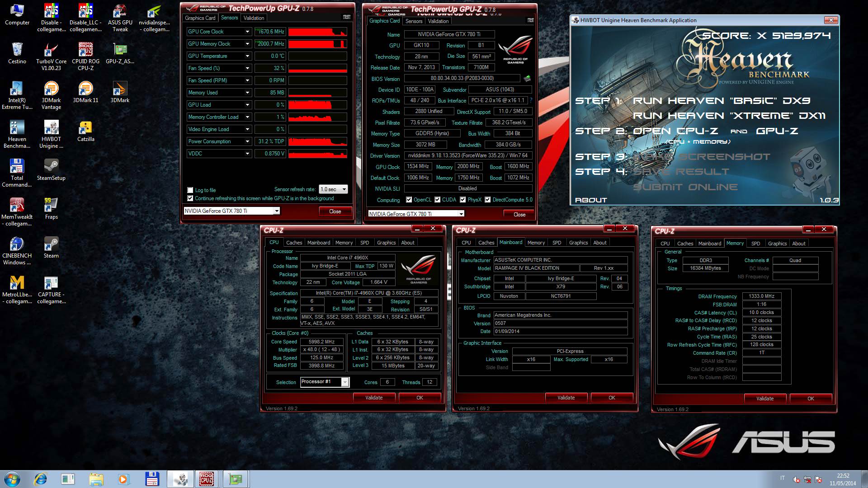Open the nvidiaInspector desktop shortcut
Viewport: 868px width, 488px height.
[x=154, y=18]
